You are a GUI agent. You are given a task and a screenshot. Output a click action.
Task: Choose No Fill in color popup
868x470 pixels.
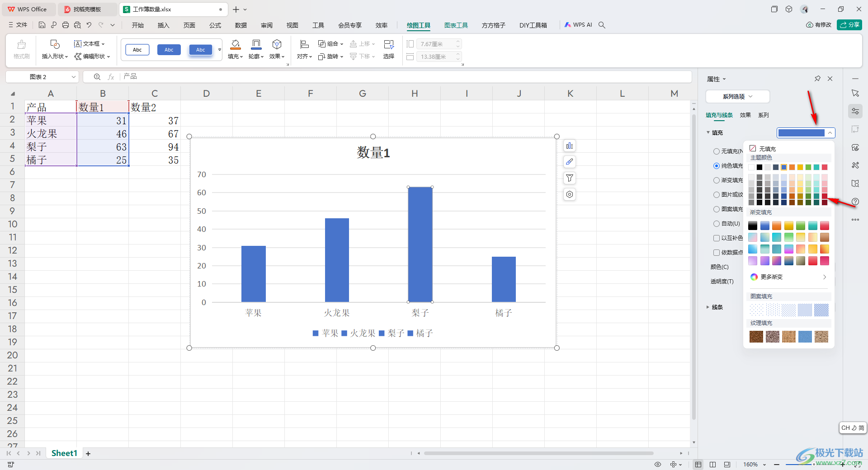pos(763,149)
